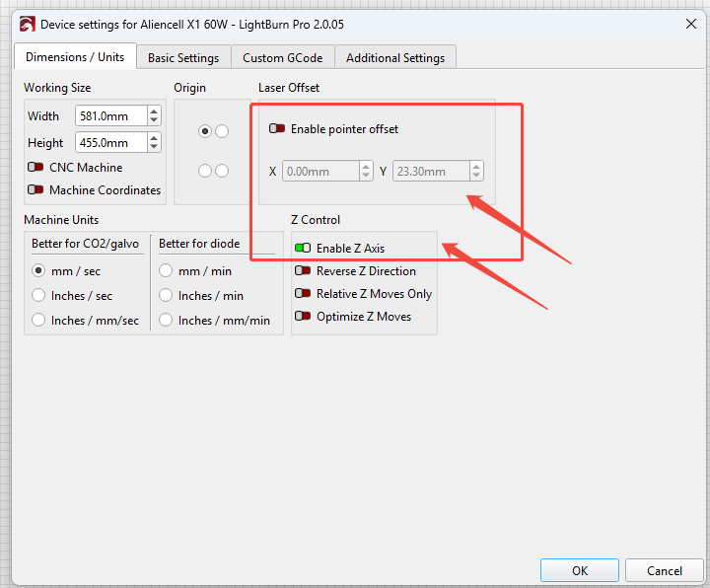Switch to the Custom GCode tab
This screenshot has width=710, height=588.
pos(283,58)
